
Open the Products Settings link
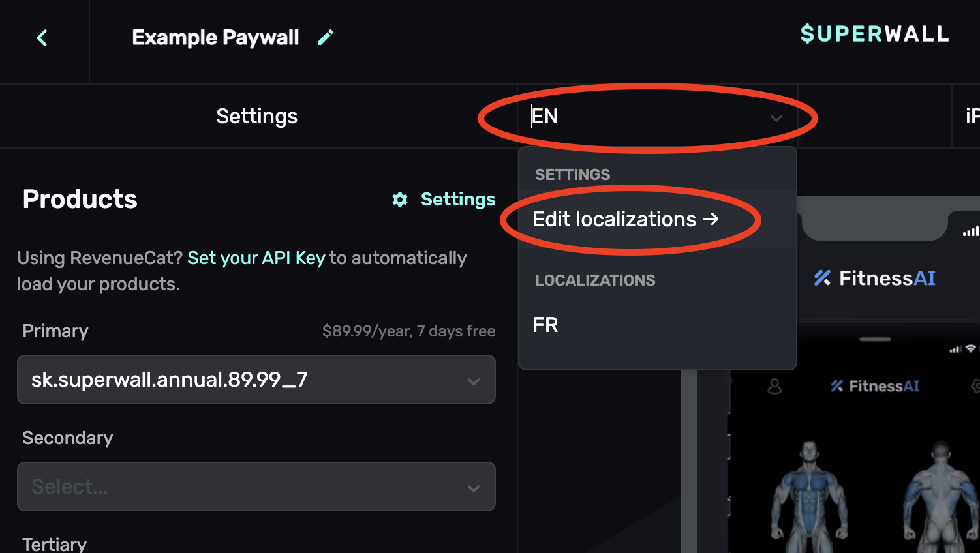coord(457,200)
